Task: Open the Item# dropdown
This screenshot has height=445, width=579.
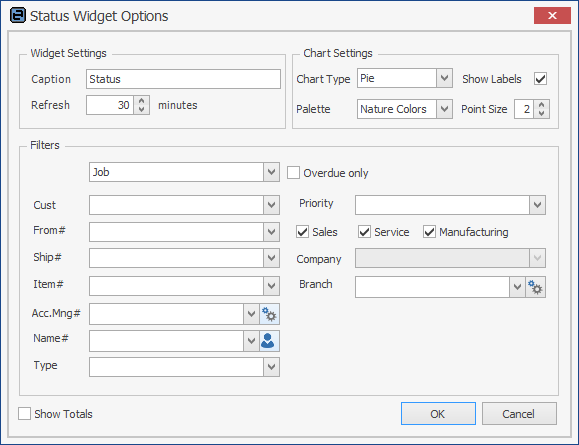Action: 271,286
